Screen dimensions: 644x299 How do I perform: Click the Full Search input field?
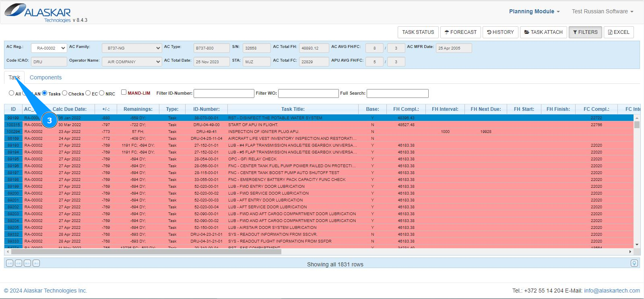[398, 93]
